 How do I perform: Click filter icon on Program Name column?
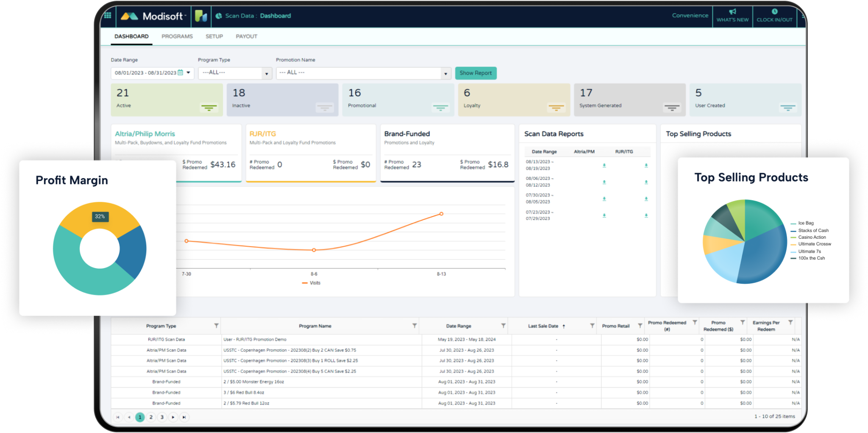415,326
